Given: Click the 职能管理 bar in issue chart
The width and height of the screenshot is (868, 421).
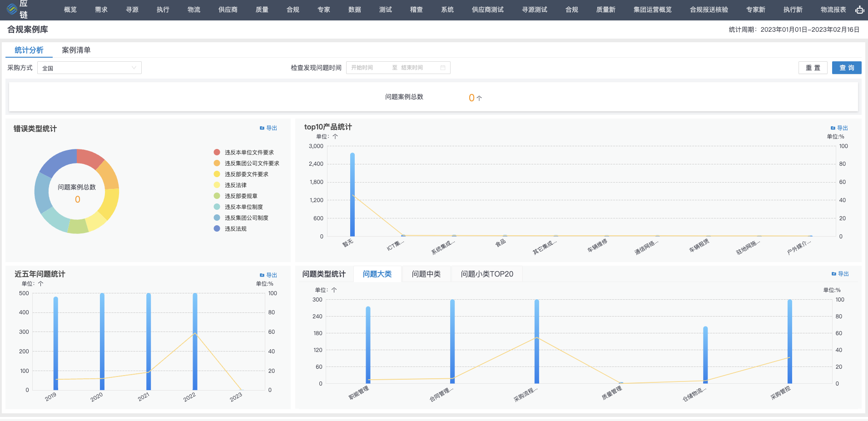Looking at the screenshot, I should pyautogui.click(x=368, y=345).
